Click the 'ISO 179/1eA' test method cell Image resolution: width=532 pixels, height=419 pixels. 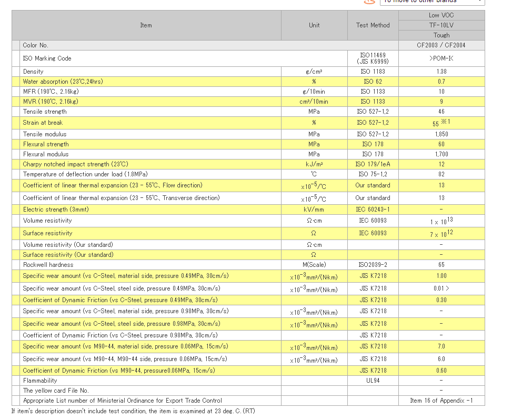(373, 164)
